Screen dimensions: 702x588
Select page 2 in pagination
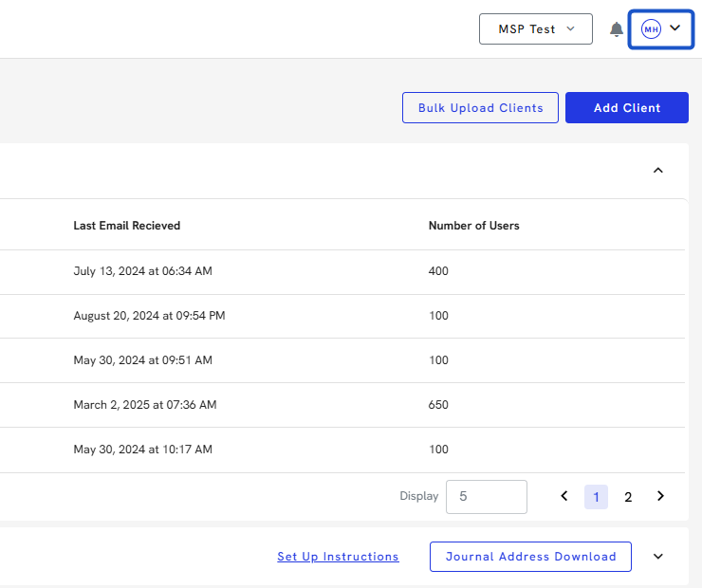point(628,497)
